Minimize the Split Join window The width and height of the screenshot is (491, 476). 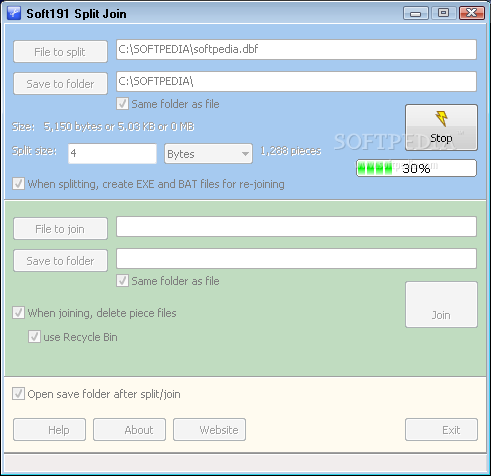pyautogui.click(x=416, y=13)
